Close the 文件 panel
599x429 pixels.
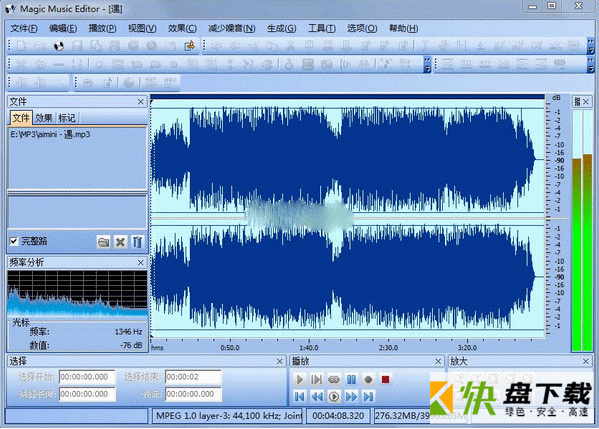[141, 102]
